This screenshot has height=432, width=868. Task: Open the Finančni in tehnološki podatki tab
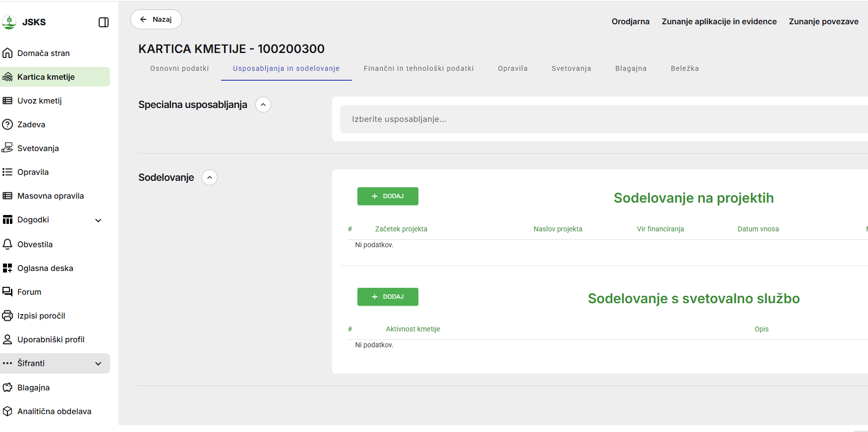tap(418, 68)
